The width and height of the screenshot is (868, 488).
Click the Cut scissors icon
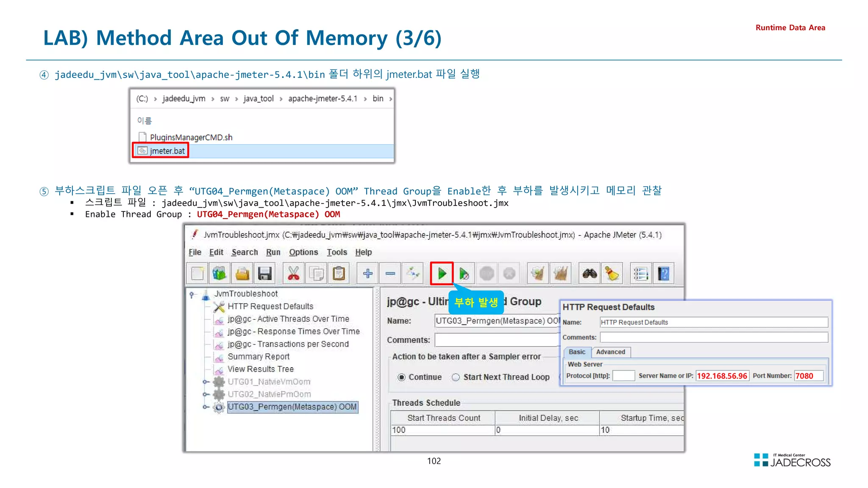[293, 274]
